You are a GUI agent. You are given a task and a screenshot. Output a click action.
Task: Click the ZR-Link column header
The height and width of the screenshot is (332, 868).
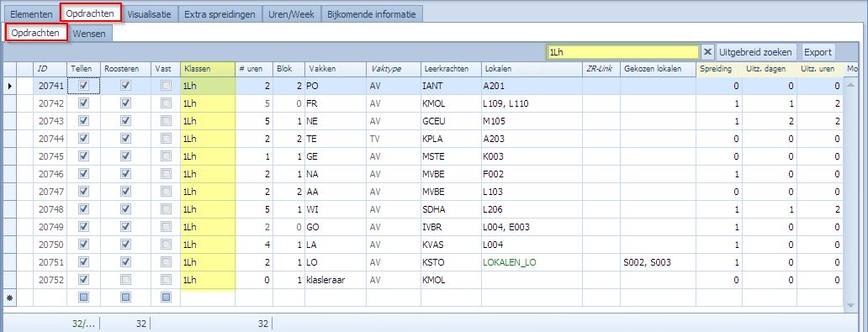pyautogui.click(x=601, y=69)
